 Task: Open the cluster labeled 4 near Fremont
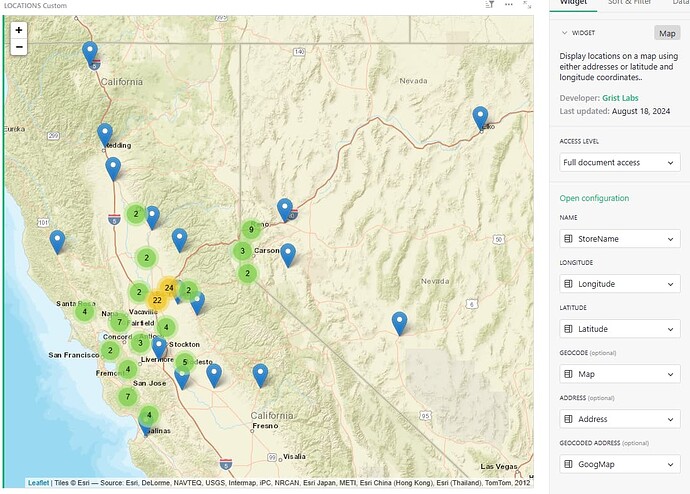[x=128, y=369]
